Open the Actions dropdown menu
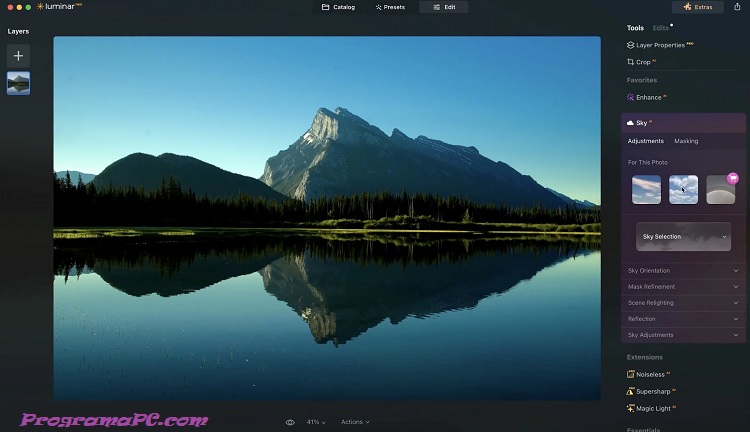 355,422
